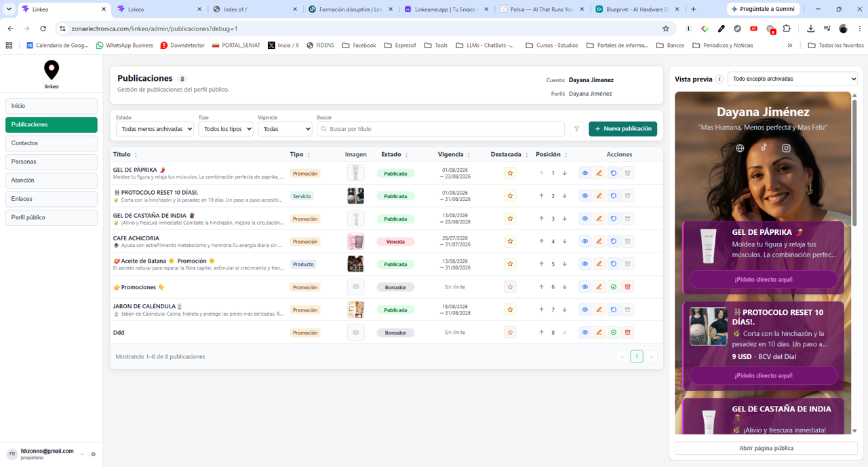This screenshot has height=467, width=868.
Task: Toggle featured star for PROTOCOLO RESET 10 DÍAS
Action: (x=510, y=196)
